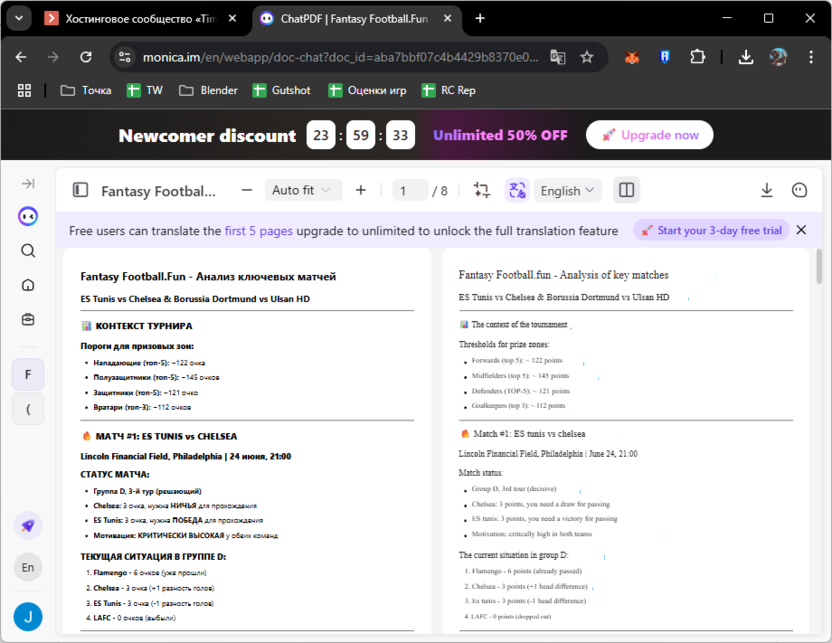The image size is (832, 643).
Task: Open the Точка bookmarks folder
Action: click(x=86, y=90)
